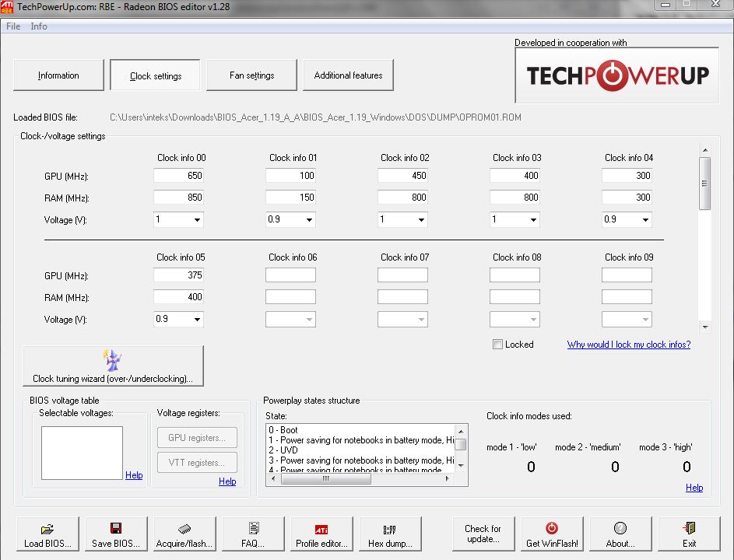Open Help link beside Selectable voltages list
This screenshot has height=560, width=734.
[134, 475]
